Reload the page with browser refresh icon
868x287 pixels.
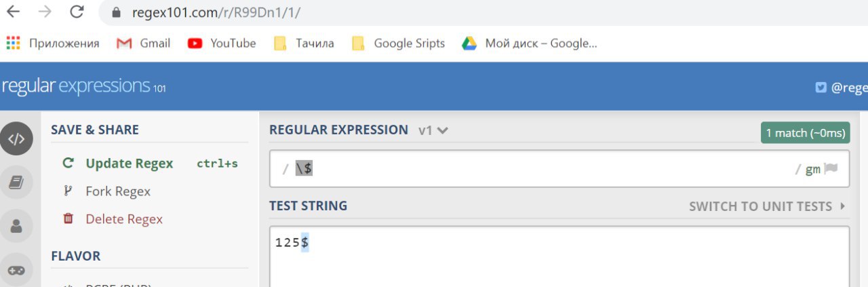click(77, 12)
